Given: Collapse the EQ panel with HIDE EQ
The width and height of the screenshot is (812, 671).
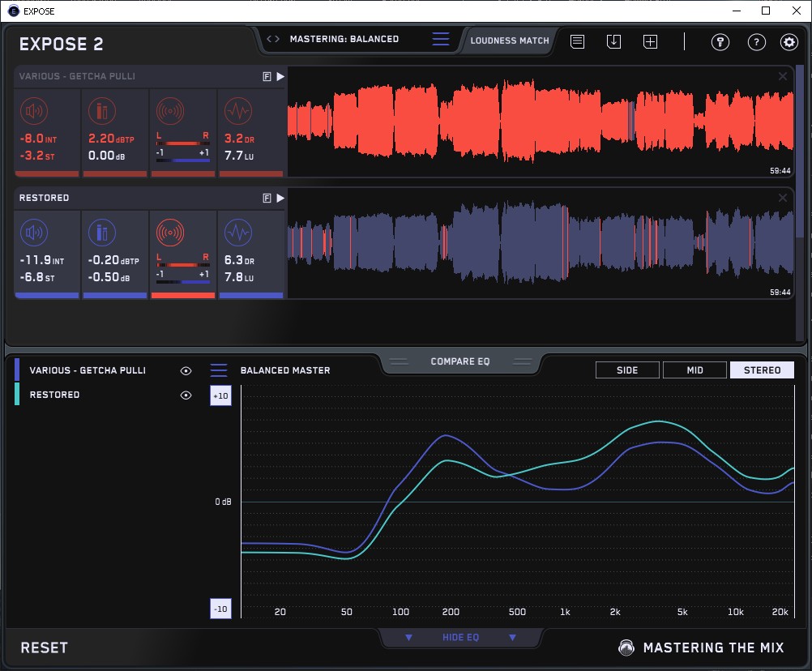Looking at the screenshot, I should click(460, 638).
